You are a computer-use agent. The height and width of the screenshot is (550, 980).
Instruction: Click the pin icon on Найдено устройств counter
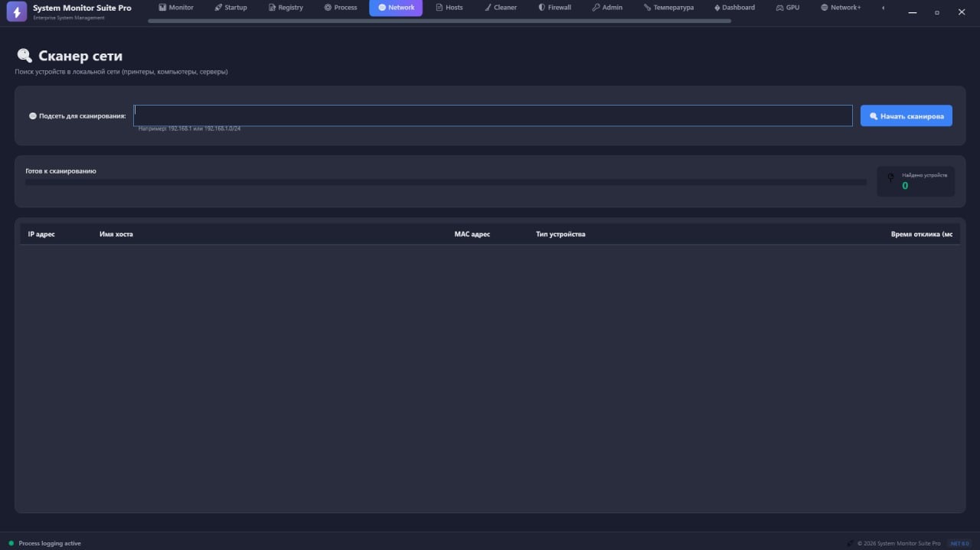coord(890,177)
